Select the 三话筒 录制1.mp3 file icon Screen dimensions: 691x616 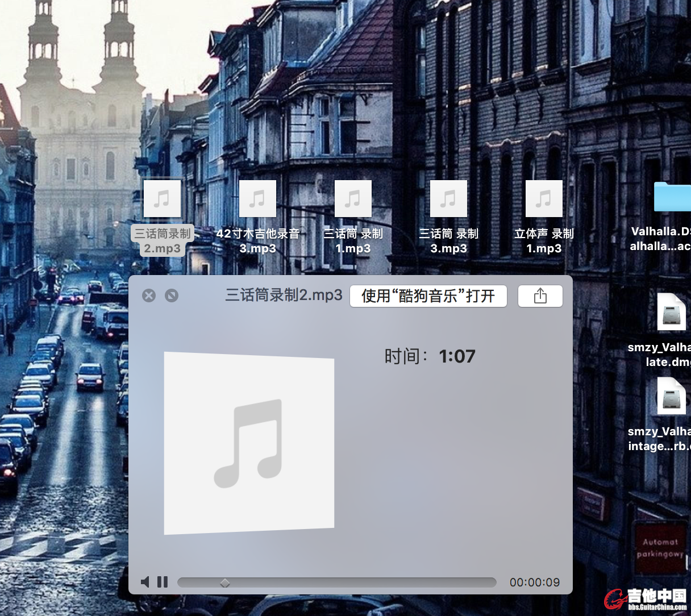tap(353, 199)
